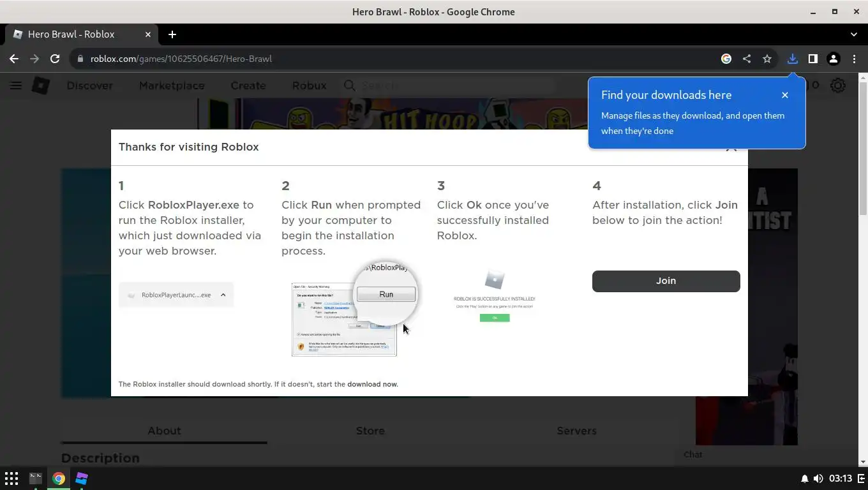Viewport: 868px width, 490px height.
Task: Open the applications grid in taskbar
Action: pos(11,479)
